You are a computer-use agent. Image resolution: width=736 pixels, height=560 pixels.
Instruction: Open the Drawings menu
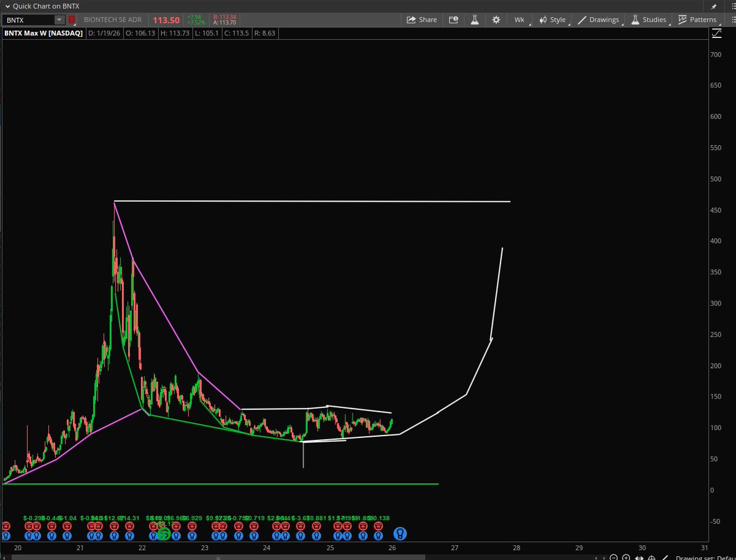click(x=599, y=20)
